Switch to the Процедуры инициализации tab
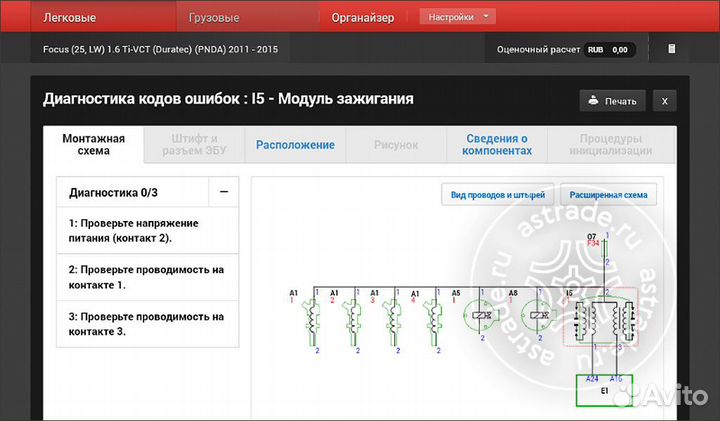 tap(611, 145)
